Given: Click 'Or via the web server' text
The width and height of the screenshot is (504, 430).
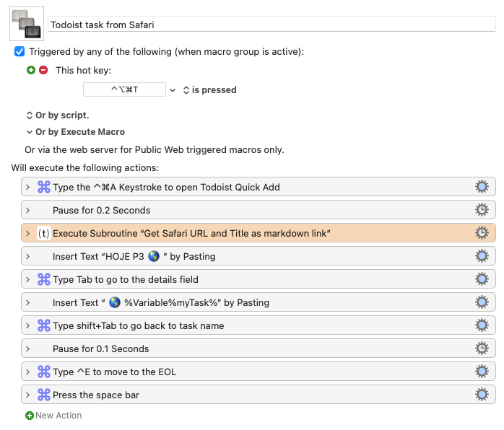Looking at the screenshot, I should [x=155, y=150].
